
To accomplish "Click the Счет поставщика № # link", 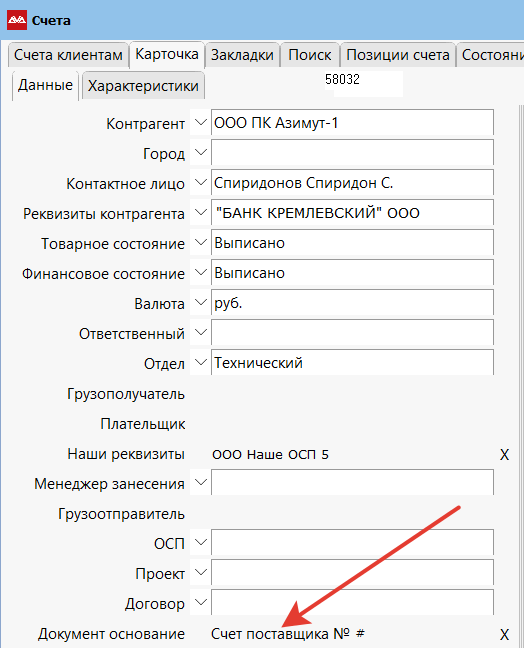I will click(288, 634).
